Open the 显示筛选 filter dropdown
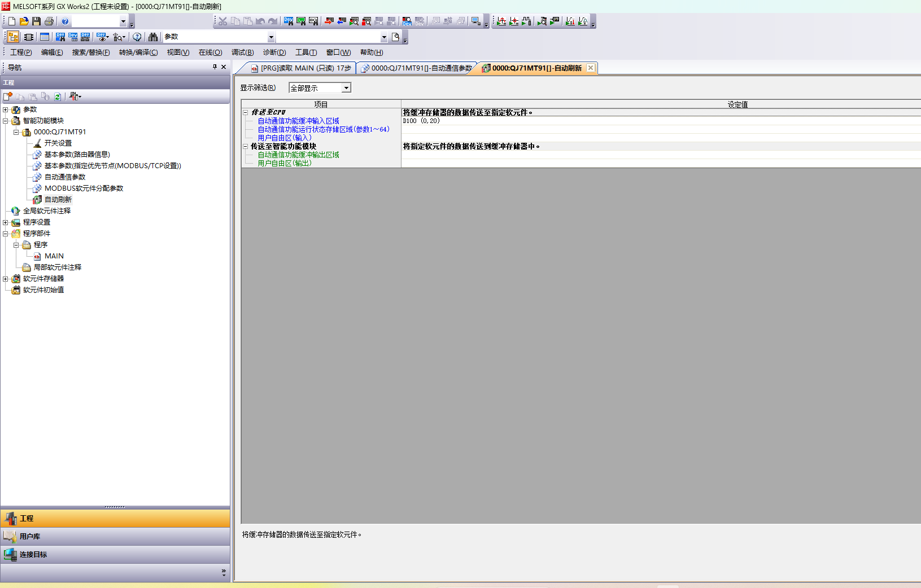Screen dimensions: 921x588 pos(346,88)
